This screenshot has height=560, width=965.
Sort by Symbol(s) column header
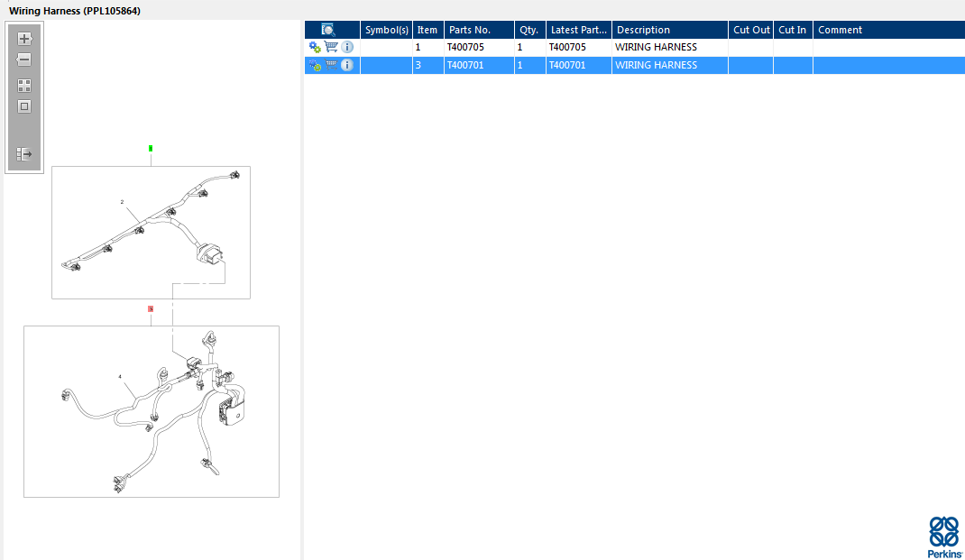pos(387,30)
